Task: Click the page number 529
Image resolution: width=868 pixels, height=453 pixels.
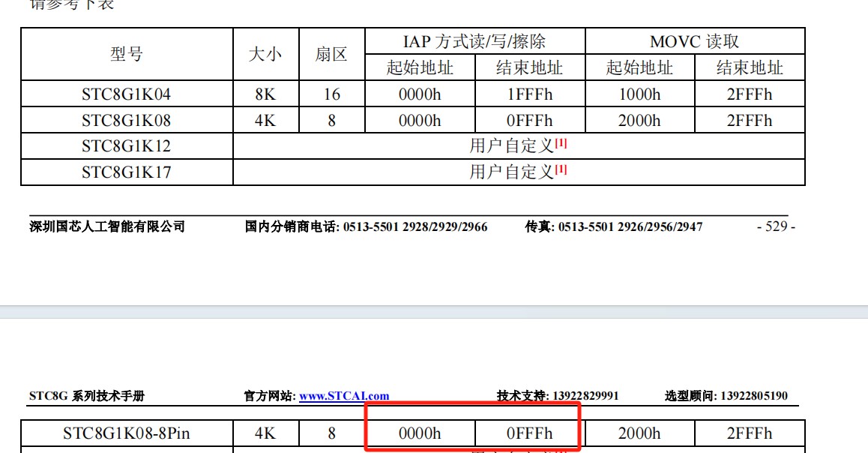Action: [776, 226]
